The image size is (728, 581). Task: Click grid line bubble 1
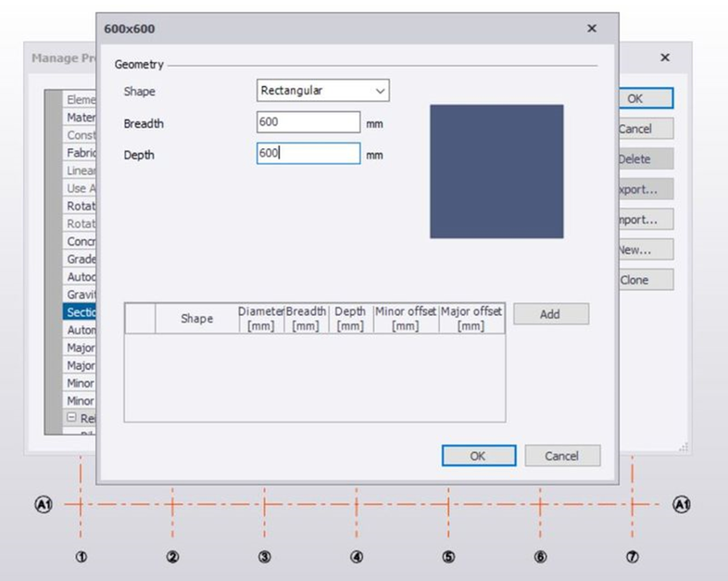pyautogui.click(x=82, y=557)
